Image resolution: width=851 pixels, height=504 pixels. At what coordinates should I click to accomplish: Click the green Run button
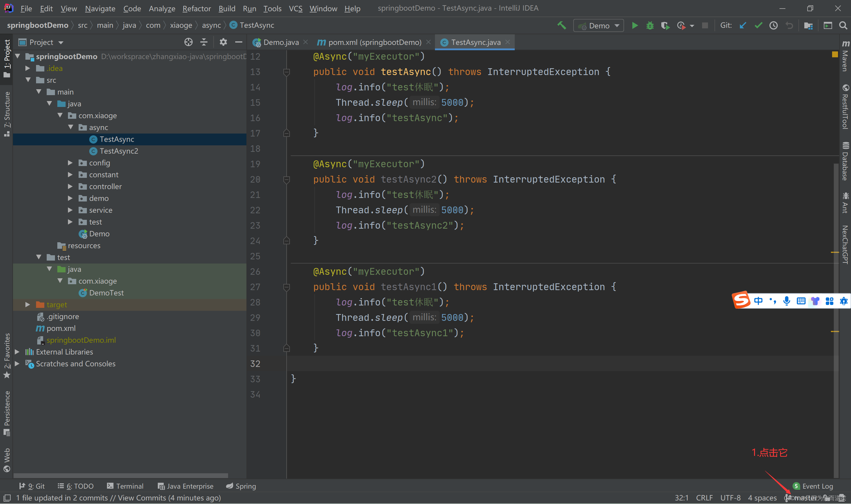coord(634,25)
